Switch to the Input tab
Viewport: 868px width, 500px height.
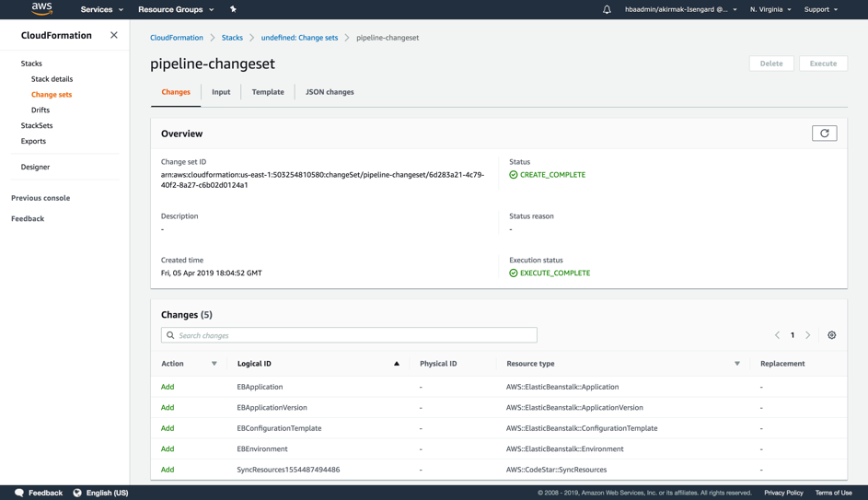coord(221,92)
